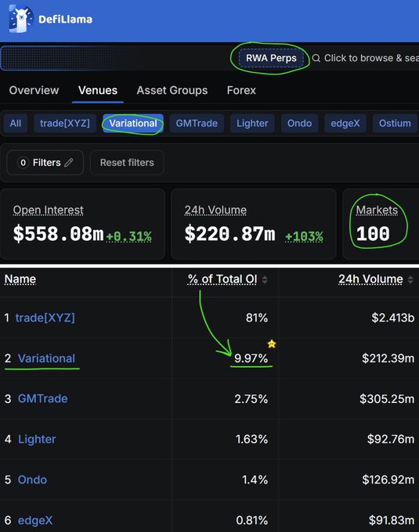419x532 pixels.
Task: Open the GMTrade link in table
Action: pyautogui.click(x=42, y=399)
